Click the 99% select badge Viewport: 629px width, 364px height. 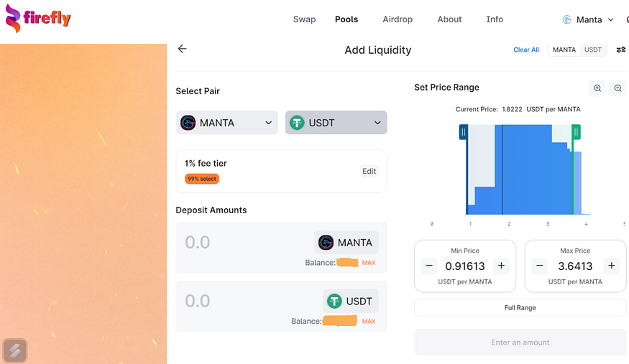coord(202,179)
